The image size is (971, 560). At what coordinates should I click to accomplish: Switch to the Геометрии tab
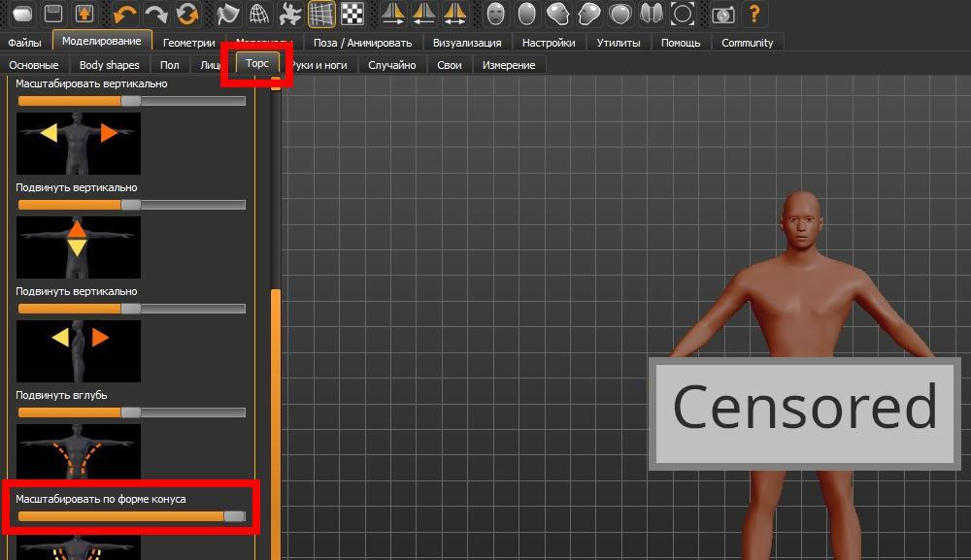coord(189,43)
